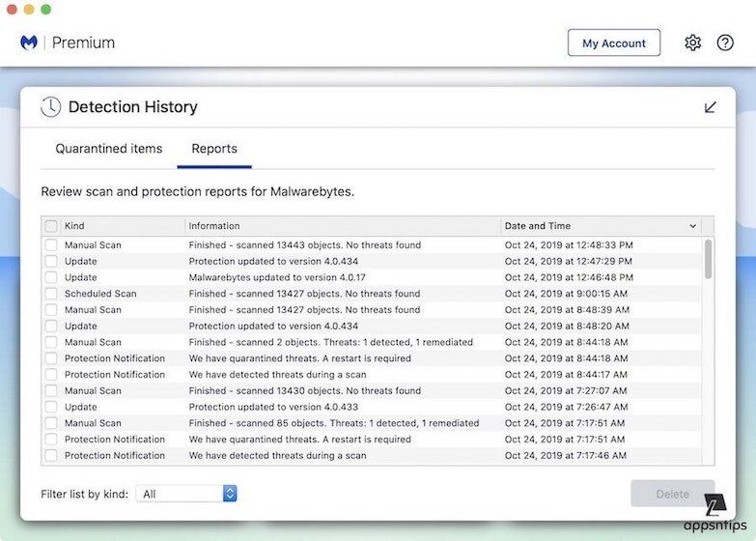Screen dimensions: 756x541
Task: Select checkbox for the Scheduled Scan row
Action: click(x=51, y=294)
